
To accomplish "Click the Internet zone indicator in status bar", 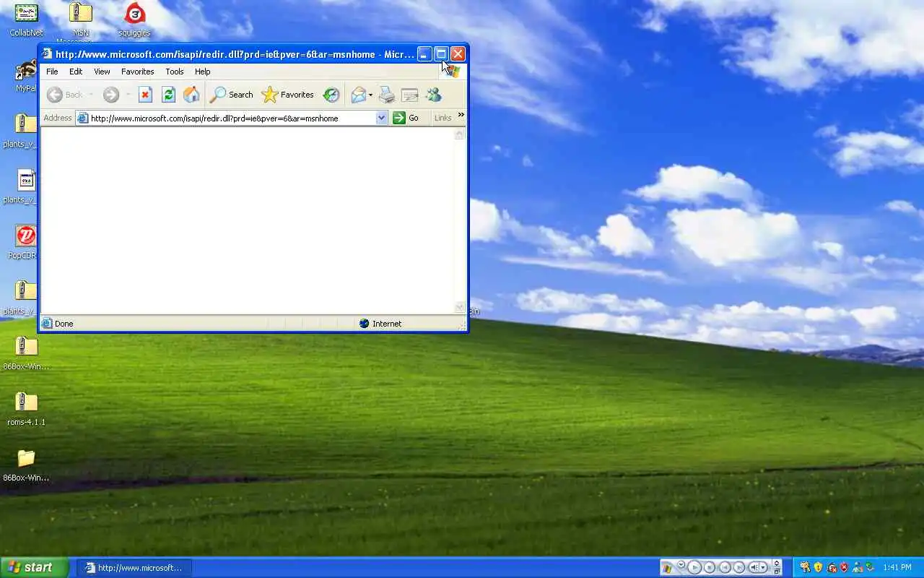I will point(380,324).
